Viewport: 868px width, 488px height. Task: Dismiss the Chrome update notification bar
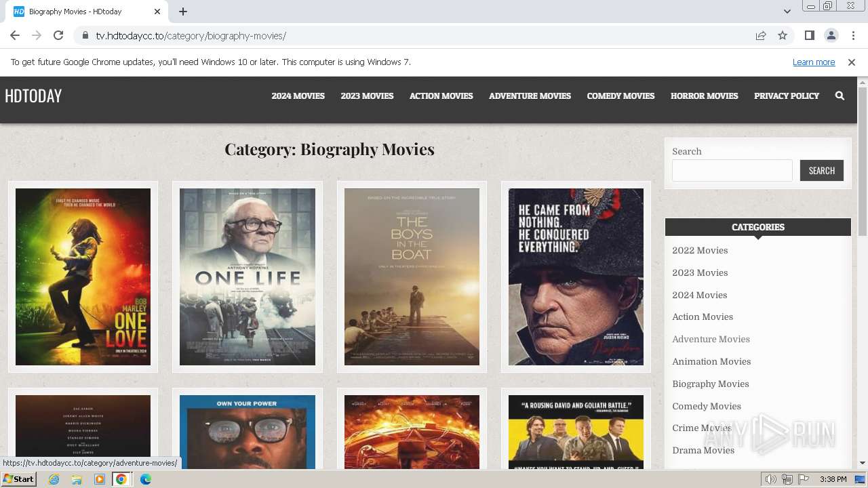coord(852,62)
